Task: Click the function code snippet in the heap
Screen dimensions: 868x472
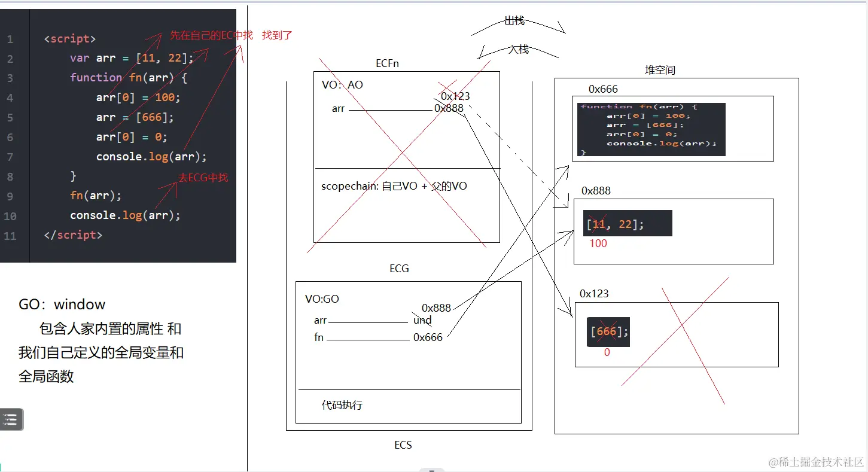Action: coord(651,129)
